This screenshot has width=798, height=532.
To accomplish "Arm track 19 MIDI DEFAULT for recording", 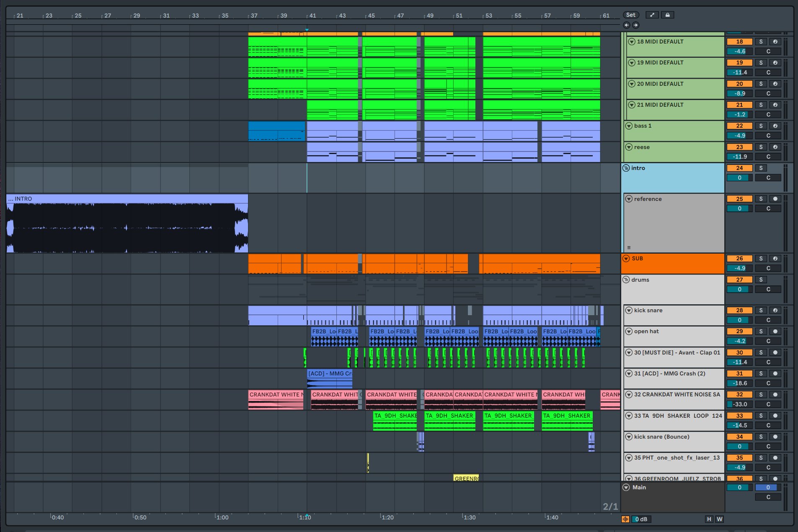I will pos(775,62).
